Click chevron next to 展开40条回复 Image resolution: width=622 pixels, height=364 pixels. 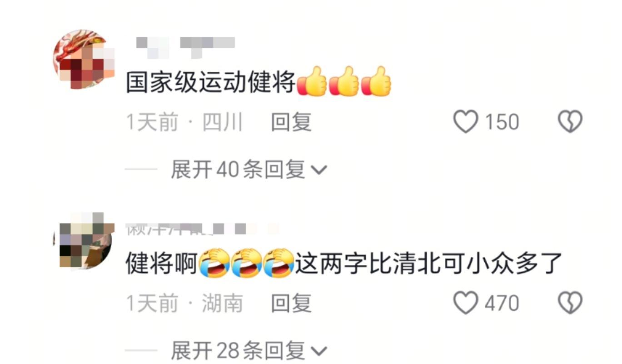pos(318,170)
